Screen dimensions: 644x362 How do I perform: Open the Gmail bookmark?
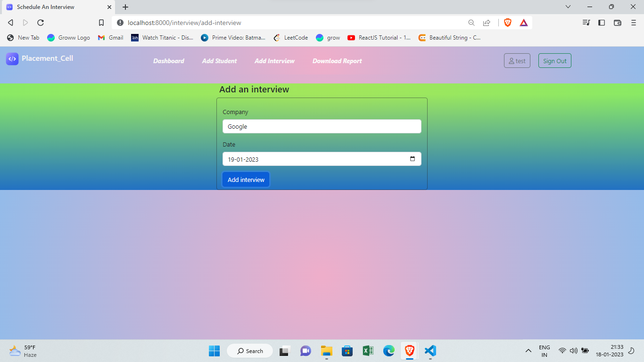pos(110,38)
